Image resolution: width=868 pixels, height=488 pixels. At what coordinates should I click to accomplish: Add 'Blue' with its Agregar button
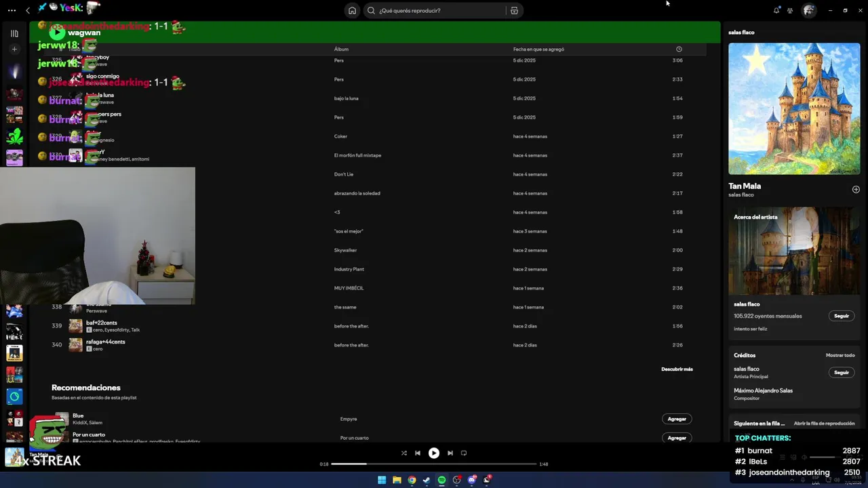[677, 419]
